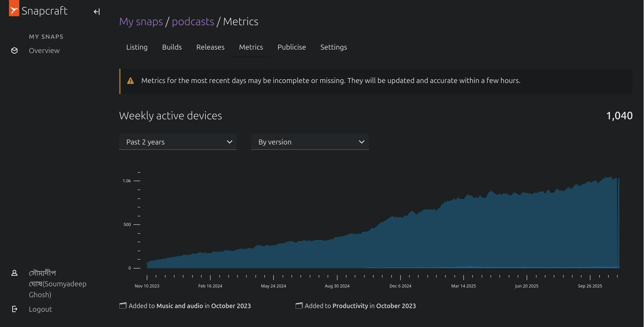Open the Publicise tab
This screenshot has width=644, height=327.
tap(292, 47)
